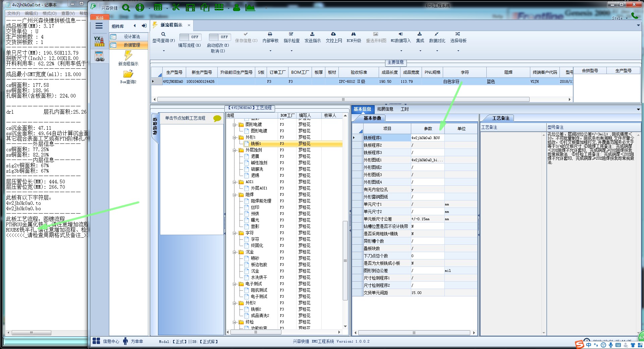This screenshot has width=644, height=349.
Task: Click the green phone icon near Style
Action: coord(635,15)
